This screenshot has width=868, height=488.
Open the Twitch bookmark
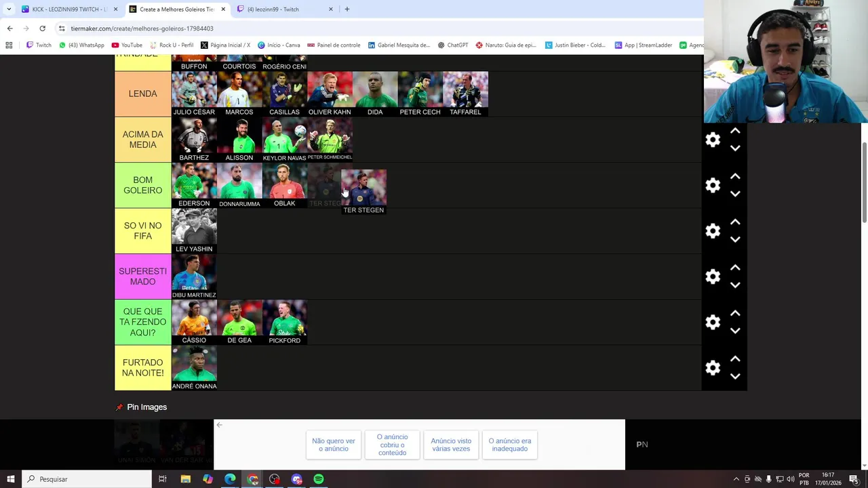tap(39, 45)
